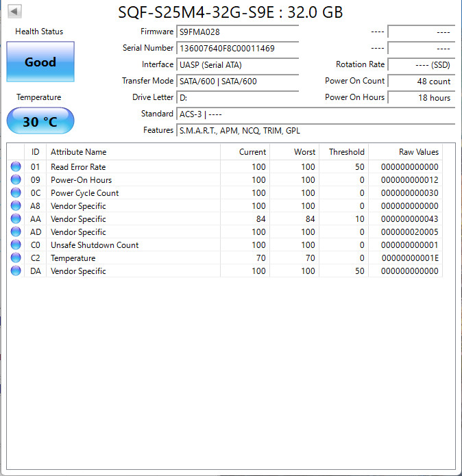Click the Features field S.M.A.R.T., APM, NCQ
This screenshot has height=476, width=462.
click(x=315, y=131)
